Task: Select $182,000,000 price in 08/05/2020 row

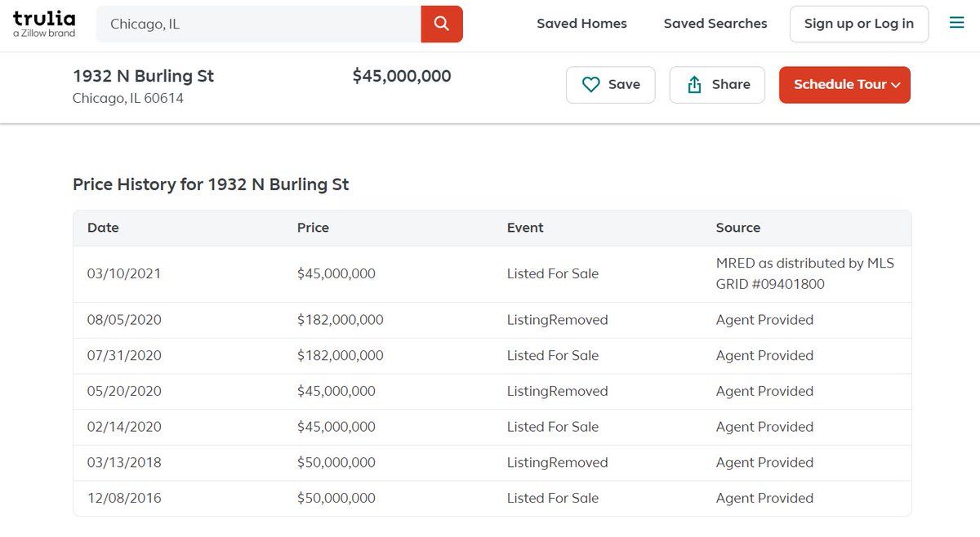Action: coord(341,320)
